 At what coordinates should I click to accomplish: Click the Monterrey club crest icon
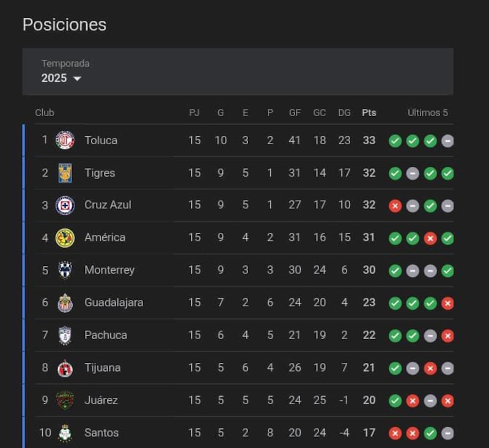coord(65,270)
